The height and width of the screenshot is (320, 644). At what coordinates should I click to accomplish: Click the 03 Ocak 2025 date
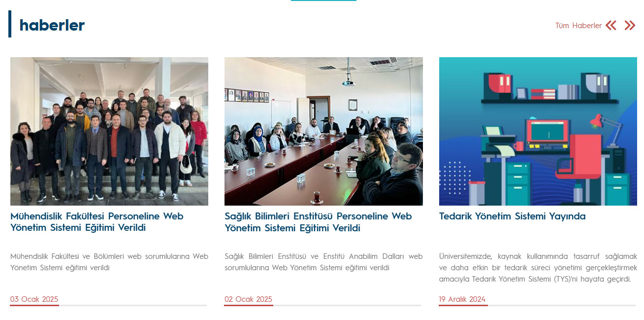[x=34, y=299]
